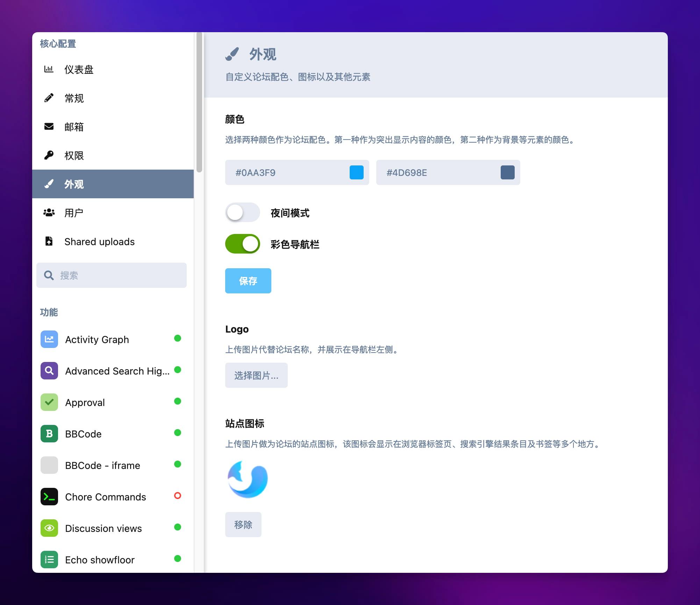Click the Chore Commands terminal icon

(x=49, y=497)
